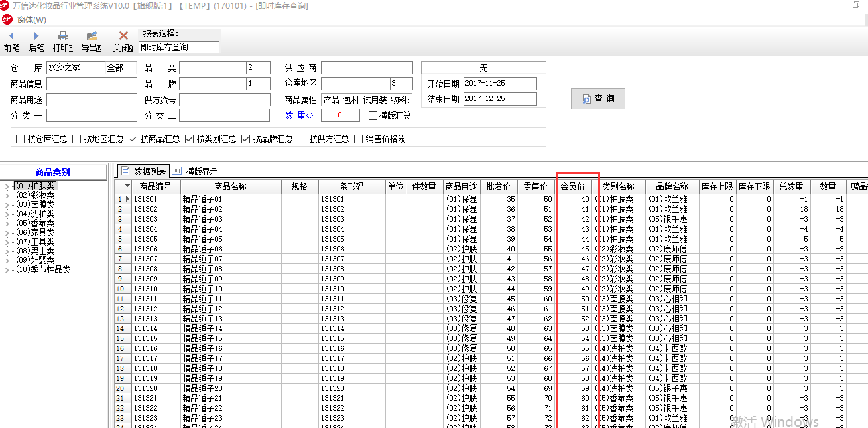The height and width of the screenshot is (428, 868).
Task: Click the 品牌名称 column header
Action: pyautogui.click(x=672, y=187)
